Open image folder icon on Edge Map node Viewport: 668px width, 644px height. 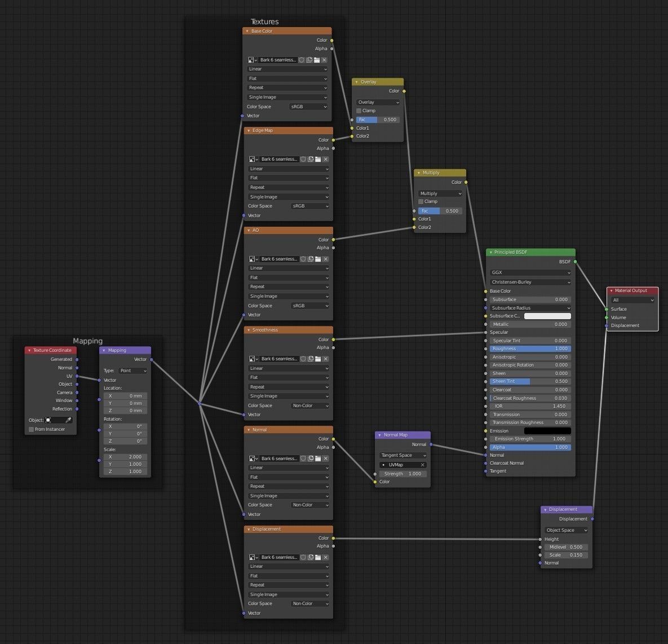pyautogui.click(x=318, y=160)
